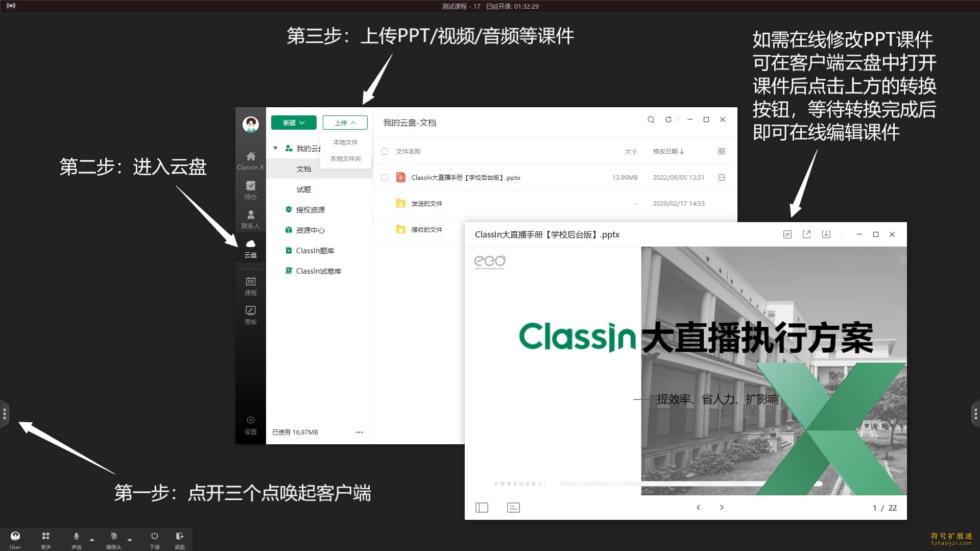
Task: Open the ClassIn大直播手册 pptx file
Action: [466, 177]
